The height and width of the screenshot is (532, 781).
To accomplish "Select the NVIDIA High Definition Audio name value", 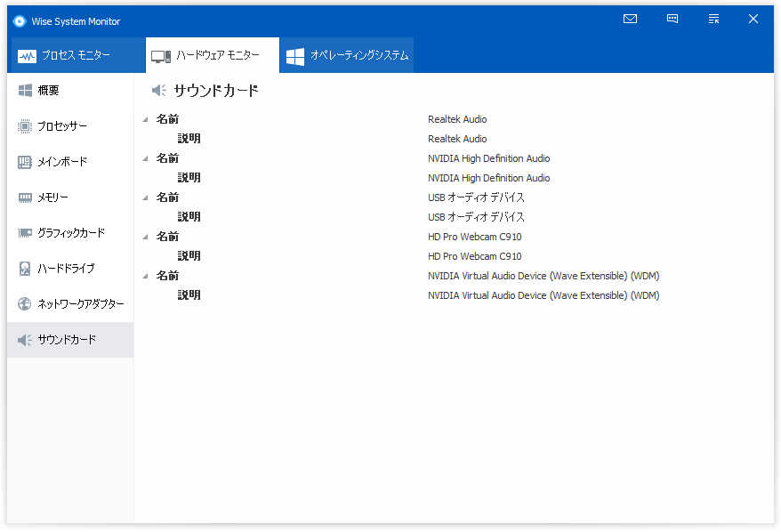I will pos(488,158).
